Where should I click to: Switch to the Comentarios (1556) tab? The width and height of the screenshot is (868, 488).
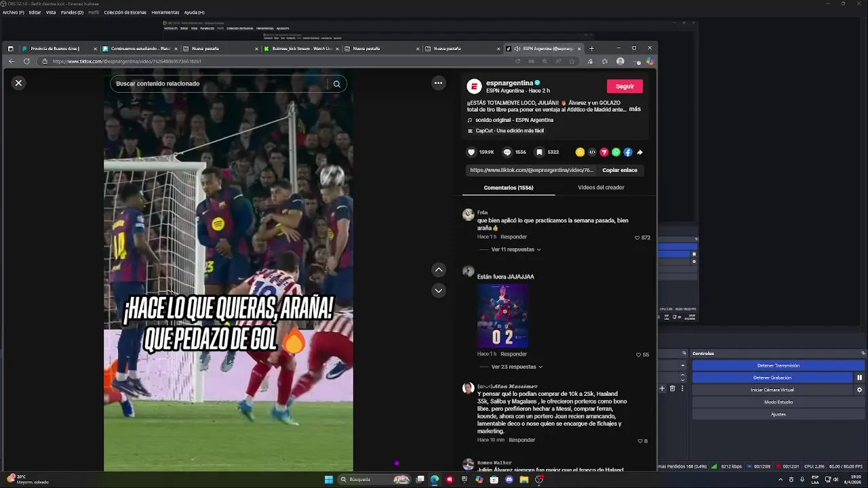(x=509, y=188)
